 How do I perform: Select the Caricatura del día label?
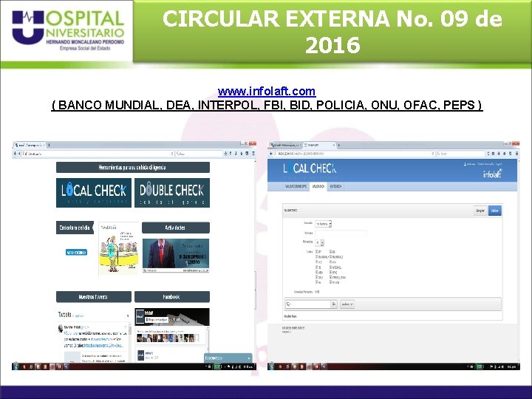coord(75,228)
